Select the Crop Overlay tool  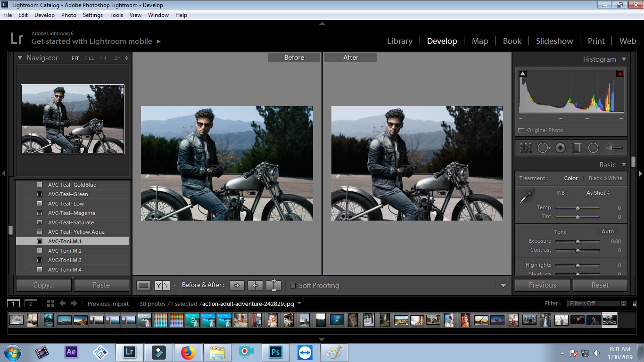click(526, 148)
